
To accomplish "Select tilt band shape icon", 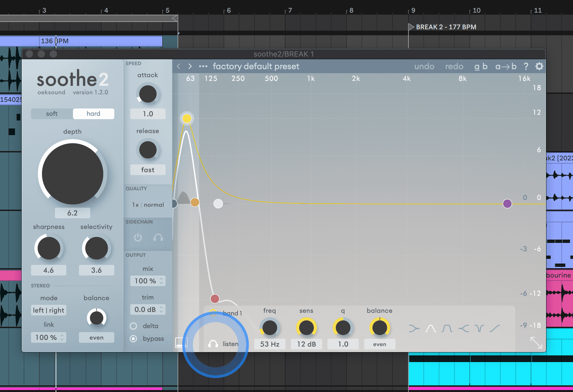I will (x=495, y=328).
